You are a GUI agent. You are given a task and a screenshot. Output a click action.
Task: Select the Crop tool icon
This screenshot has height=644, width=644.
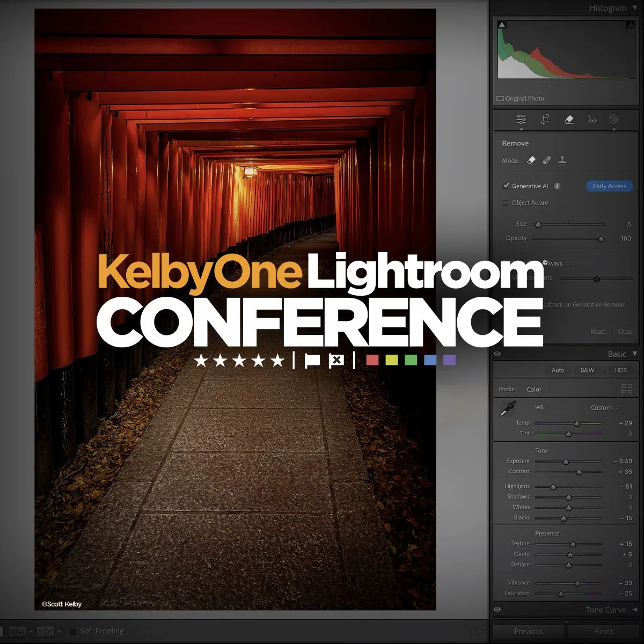click(545, 120)
